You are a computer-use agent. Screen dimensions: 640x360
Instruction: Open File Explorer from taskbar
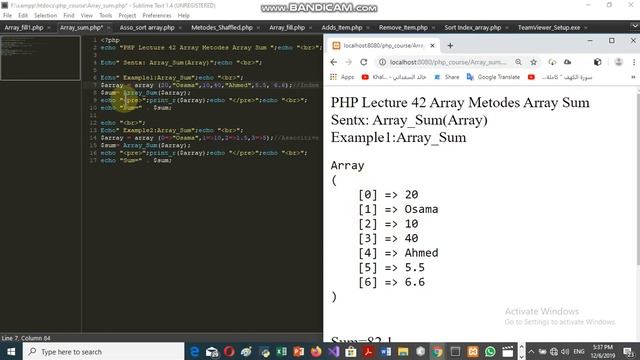tap(403, 351)
